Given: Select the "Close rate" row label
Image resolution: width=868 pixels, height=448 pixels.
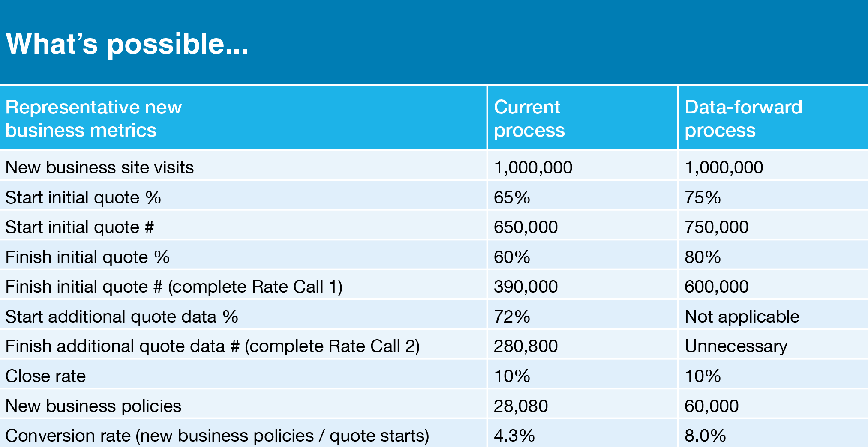Looking at the screenshot, I should coord(45,376).
